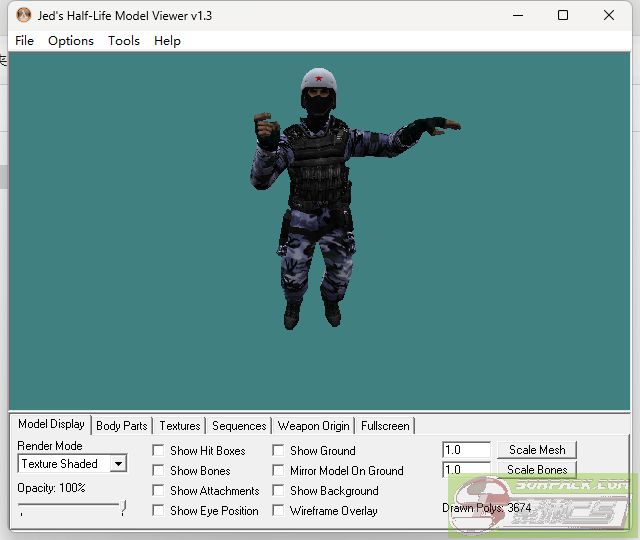Click the Scale Mesh value input field

[x=466, y=450]
